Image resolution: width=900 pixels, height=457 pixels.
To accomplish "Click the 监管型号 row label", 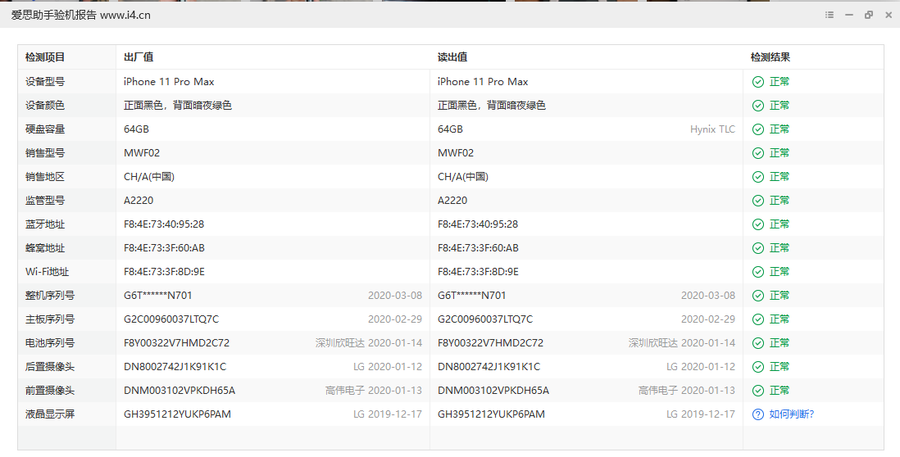I will [45, 200].
